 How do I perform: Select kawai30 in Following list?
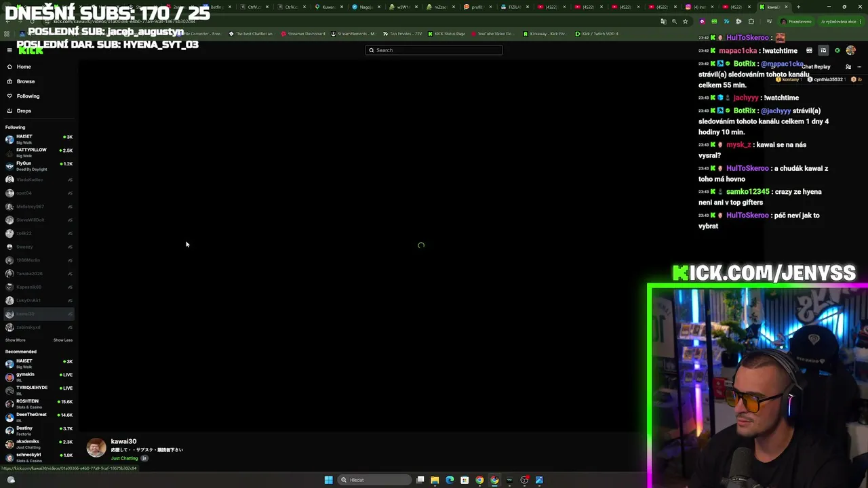tap(39, 314)
